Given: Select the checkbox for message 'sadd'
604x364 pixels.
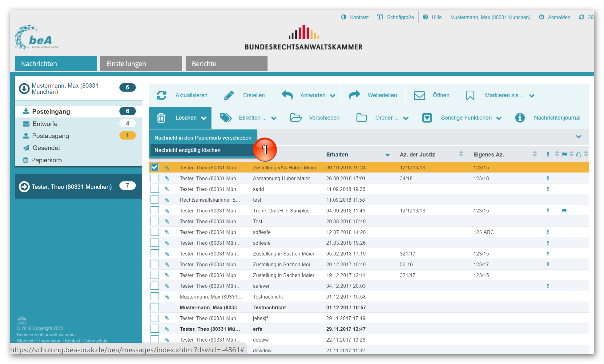Looking at the screenshot, I should [x=155, y=189].
